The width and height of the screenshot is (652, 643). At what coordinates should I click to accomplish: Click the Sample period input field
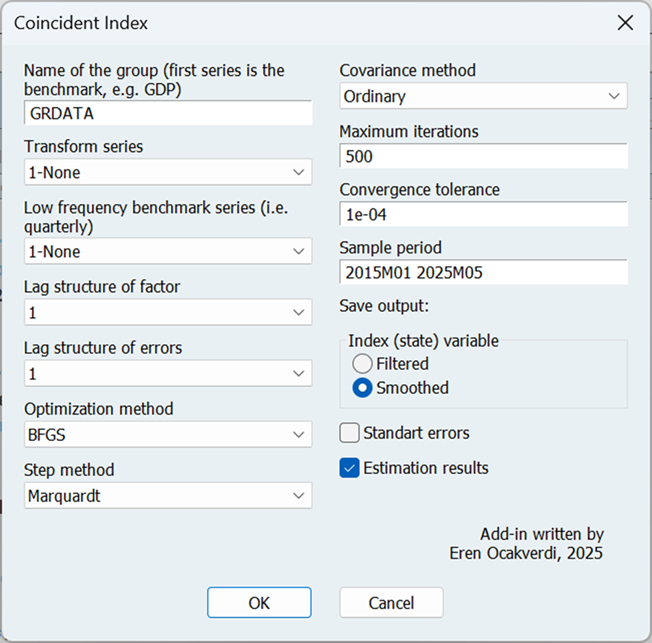coord(483,273)
